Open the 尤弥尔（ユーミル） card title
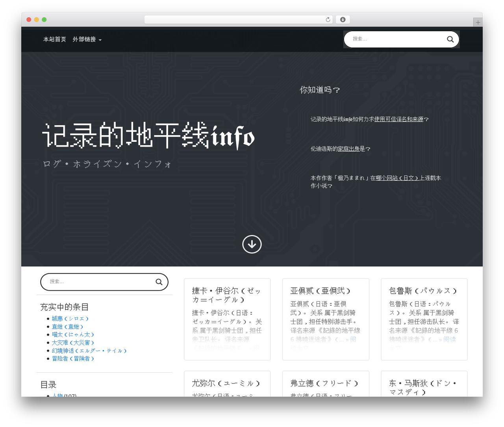Image resolution: width=504 pixels, height=427 pixels. point(226,383)
